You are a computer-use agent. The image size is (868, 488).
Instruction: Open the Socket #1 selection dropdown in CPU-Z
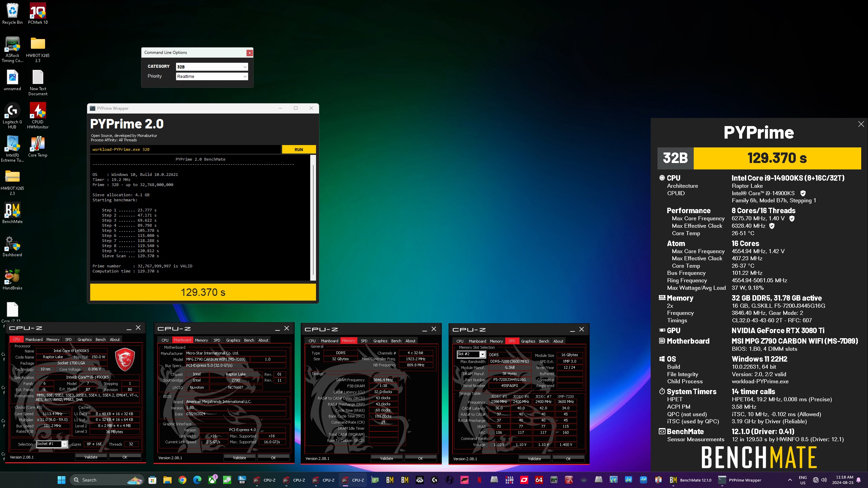[x=52, y=444]
